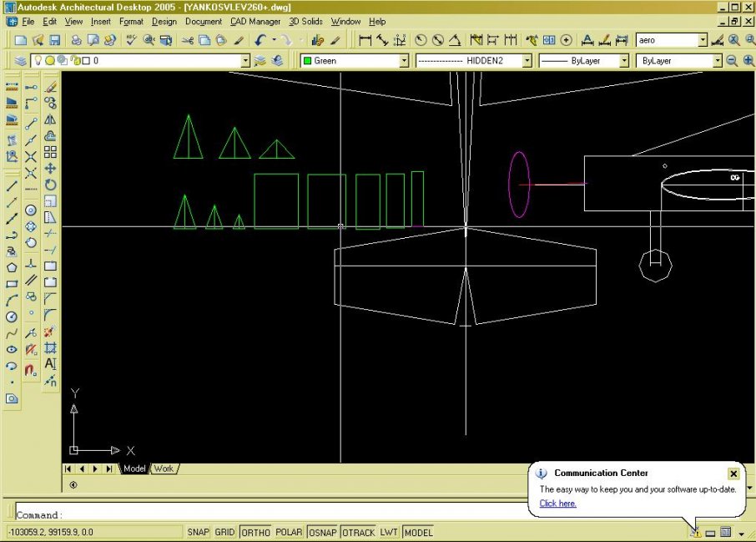Open the 3D Solids menu
This screenshot has width=756, height=542.
pyautogui.click(x=305, y=21)
